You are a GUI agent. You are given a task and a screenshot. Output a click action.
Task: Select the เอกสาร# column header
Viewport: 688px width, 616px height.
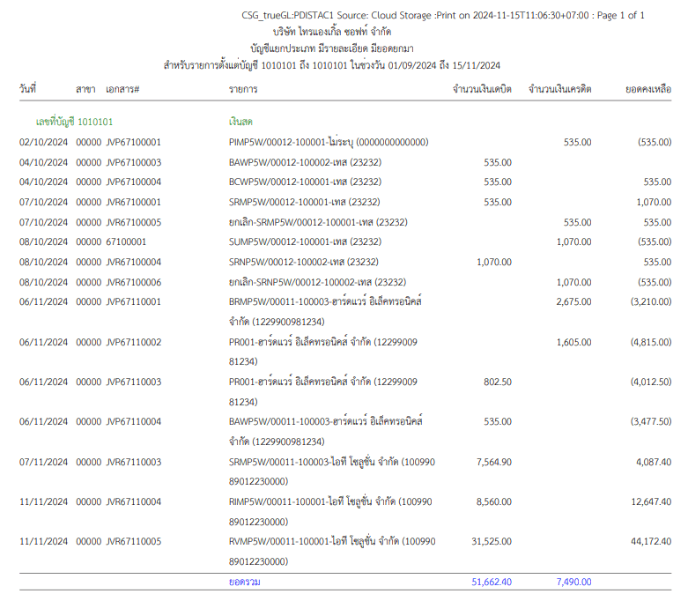pos(122,89)
